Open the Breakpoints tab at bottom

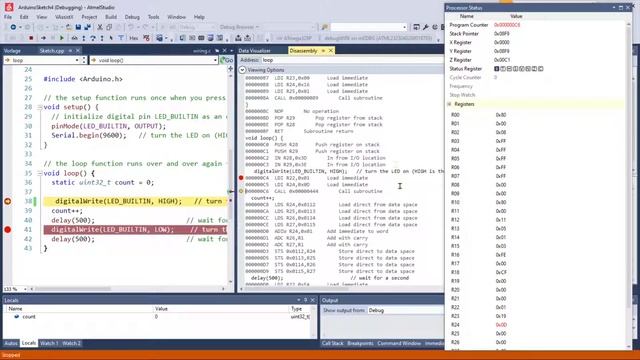[360, 343]
